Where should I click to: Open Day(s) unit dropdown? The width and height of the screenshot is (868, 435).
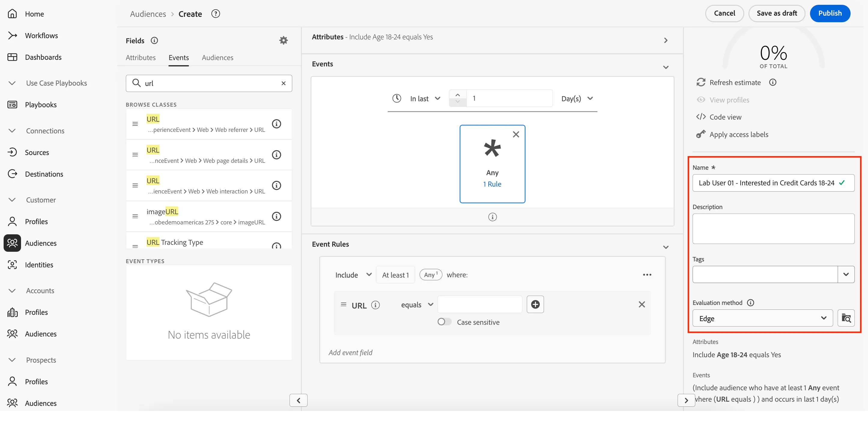[577, 99]
